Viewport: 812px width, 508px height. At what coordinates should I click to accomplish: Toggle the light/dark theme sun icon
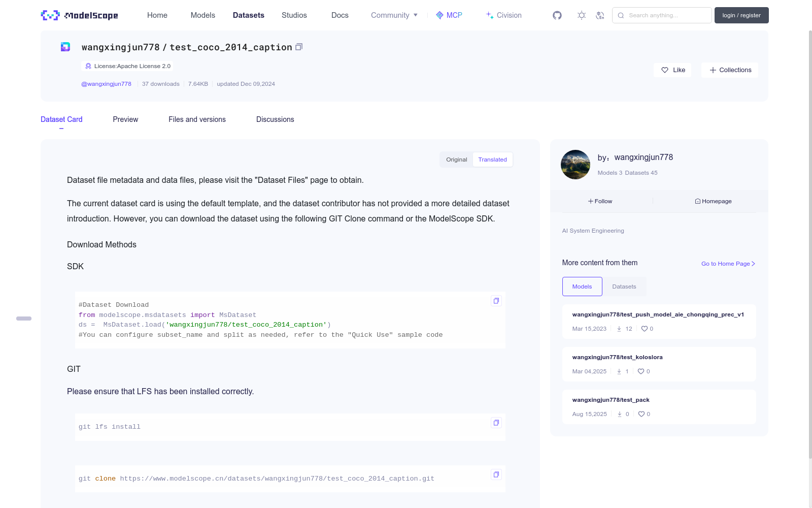click(582, 15)
